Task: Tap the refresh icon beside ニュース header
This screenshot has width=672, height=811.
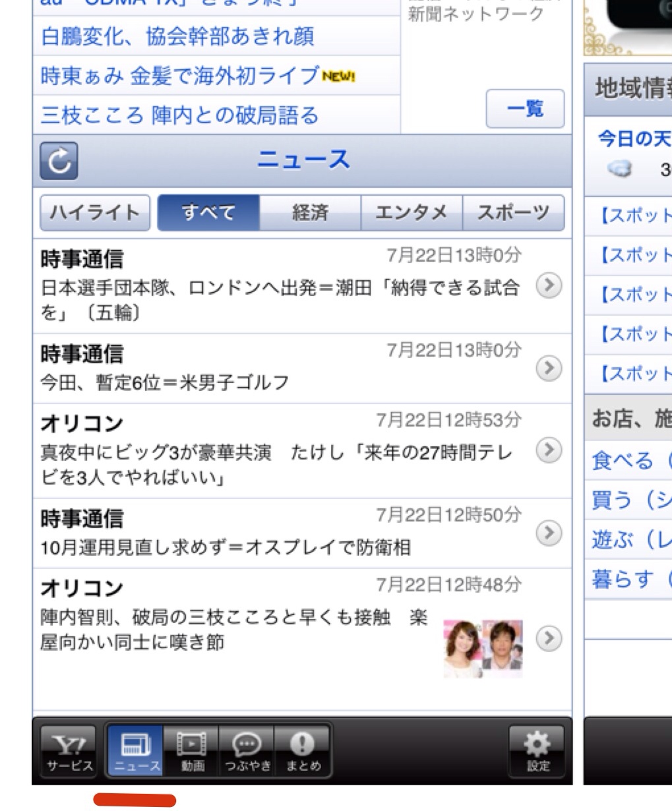Action: [59, 162]
